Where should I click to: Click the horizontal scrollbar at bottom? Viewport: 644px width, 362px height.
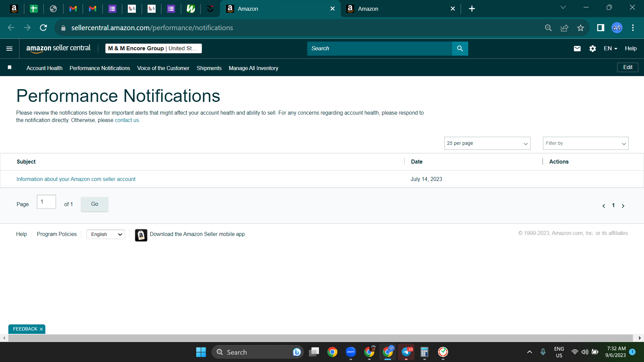320,338
